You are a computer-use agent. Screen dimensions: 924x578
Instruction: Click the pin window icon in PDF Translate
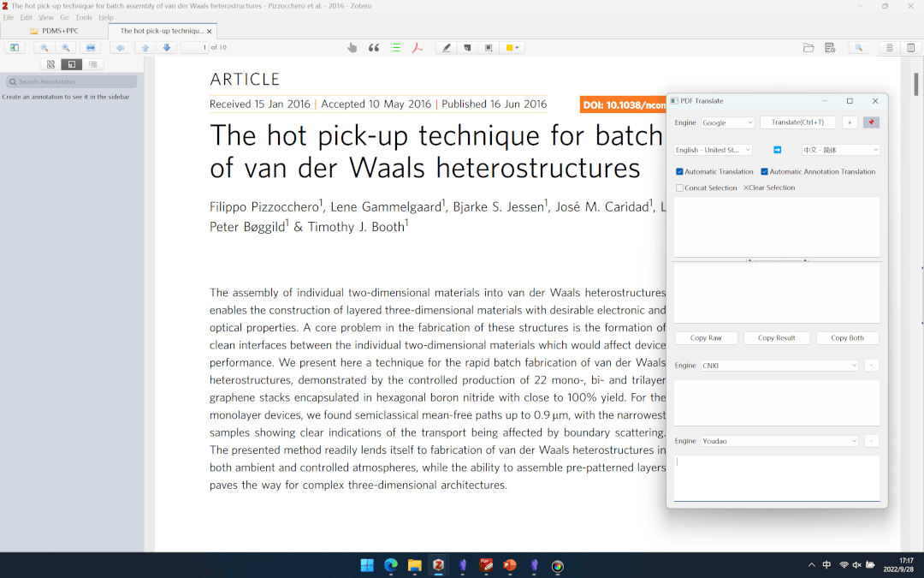pyautogui.click(x=871, y=122)
